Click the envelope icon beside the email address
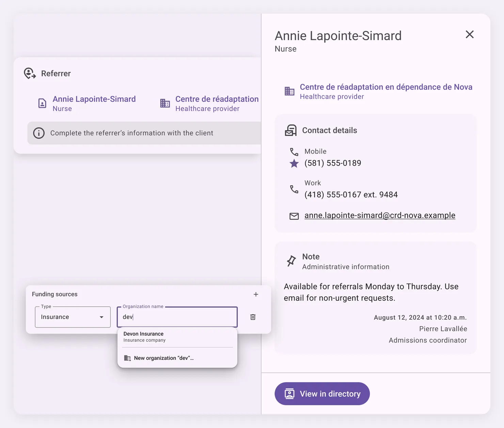Viewport: 504px width, 428px height. (x=294, y=216)
